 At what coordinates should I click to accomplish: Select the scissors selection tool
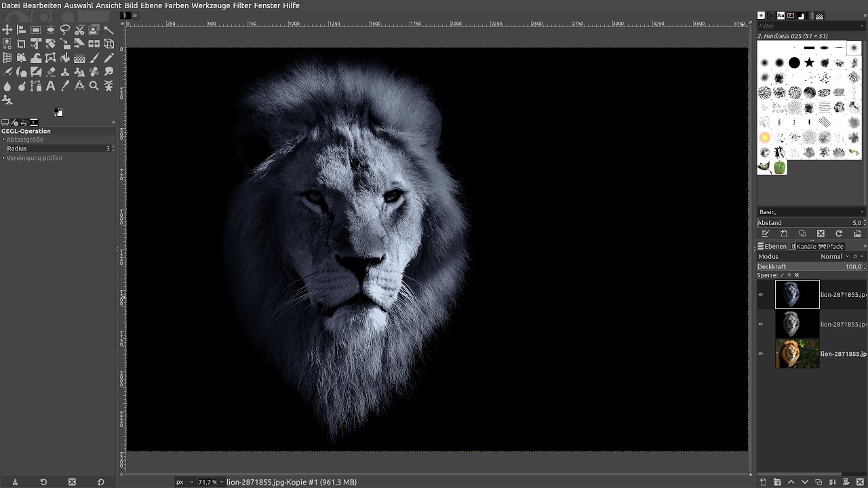tap(79, 30)
